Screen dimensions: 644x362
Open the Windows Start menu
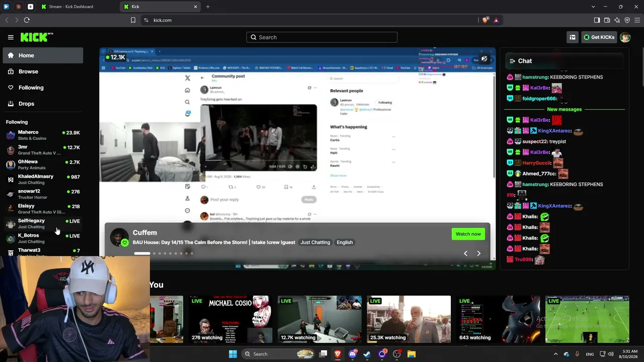[233, 354]
